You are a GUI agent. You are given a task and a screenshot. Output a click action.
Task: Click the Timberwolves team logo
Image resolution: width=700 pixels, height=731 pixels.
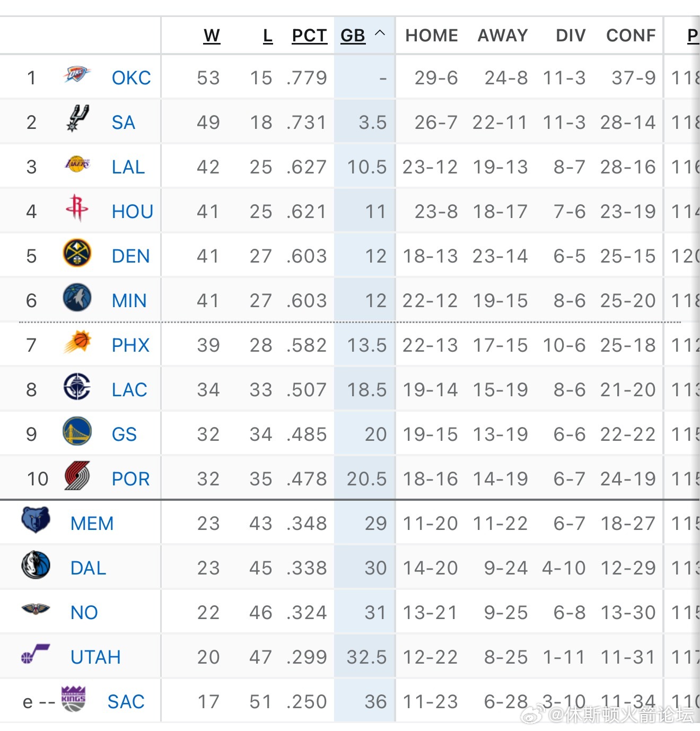(77, 298)
